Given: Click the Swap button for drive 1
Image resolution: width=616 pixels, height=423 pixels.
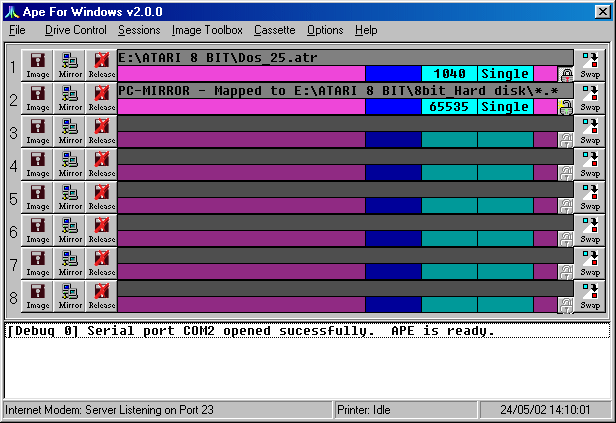Looking at the screenshot, I should 590,65.
